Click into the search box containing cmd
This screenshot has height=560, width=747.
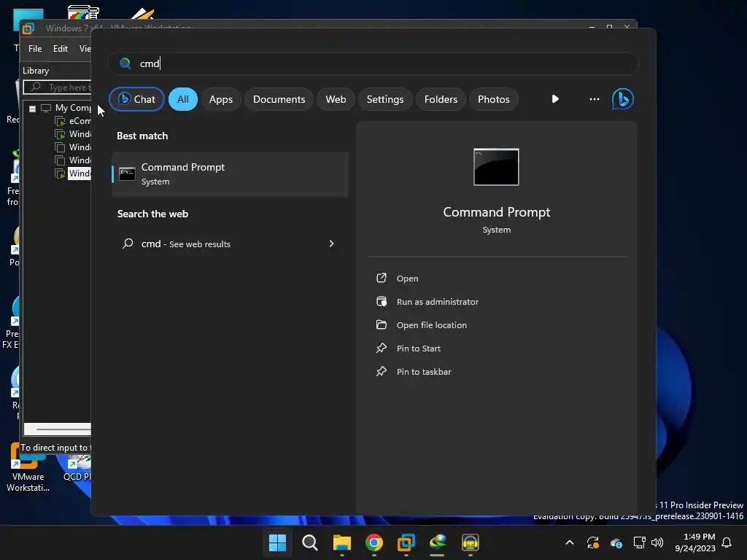click(x=373, y=63)
